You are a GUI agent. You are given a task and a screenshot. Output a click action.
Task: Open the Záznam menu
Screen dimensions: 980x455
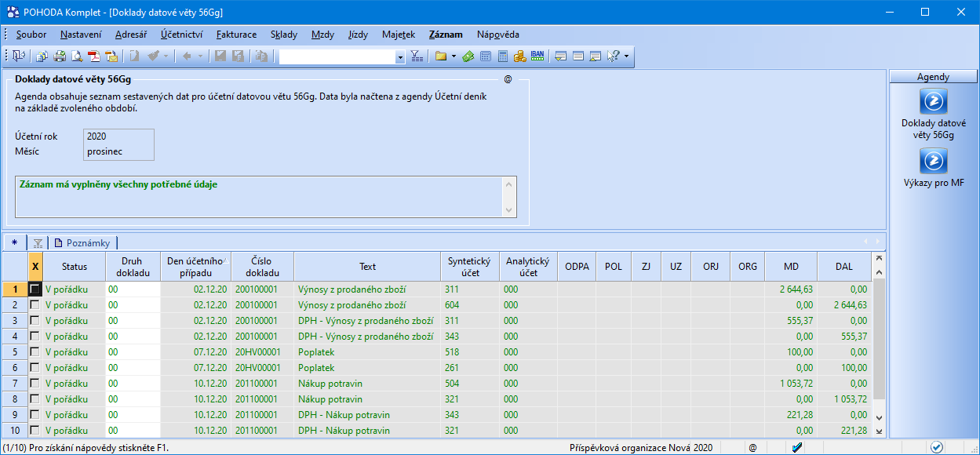coord(446,35)
